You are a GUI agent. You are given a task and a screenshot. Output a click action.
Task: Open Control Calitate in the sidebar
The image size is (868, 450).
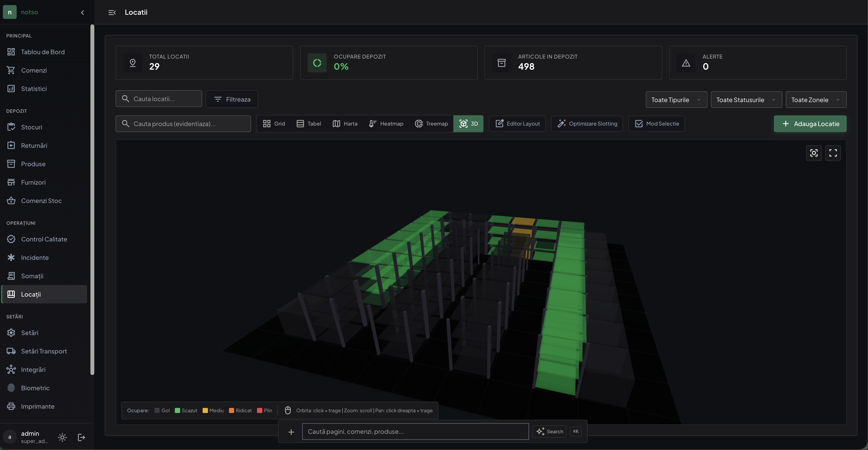point(44,239)
